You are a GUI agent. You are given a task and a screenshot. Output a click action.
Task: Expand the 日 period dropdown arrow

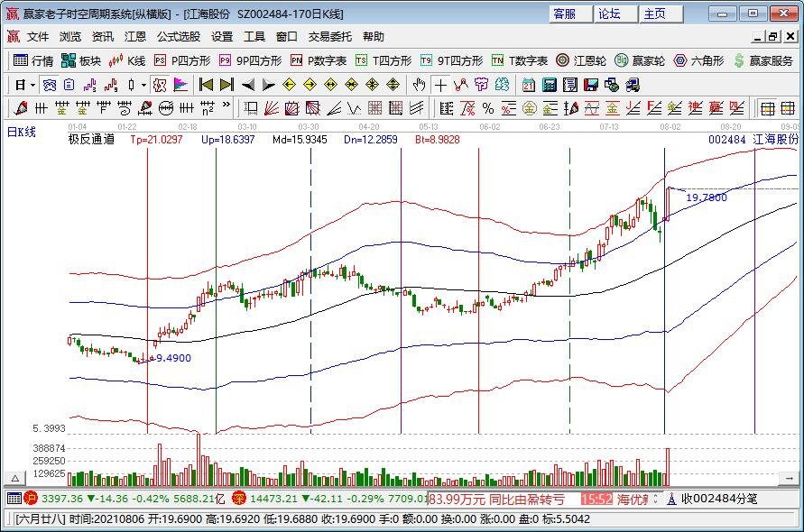pyautogui.click(x=32, y=85)
